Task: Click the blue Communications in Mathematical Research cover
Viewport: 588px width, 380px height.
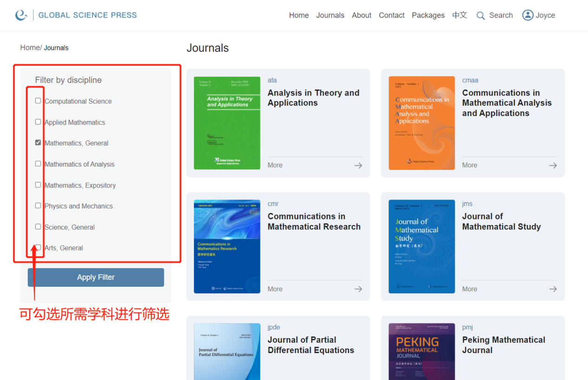Action: pos(227,247)
